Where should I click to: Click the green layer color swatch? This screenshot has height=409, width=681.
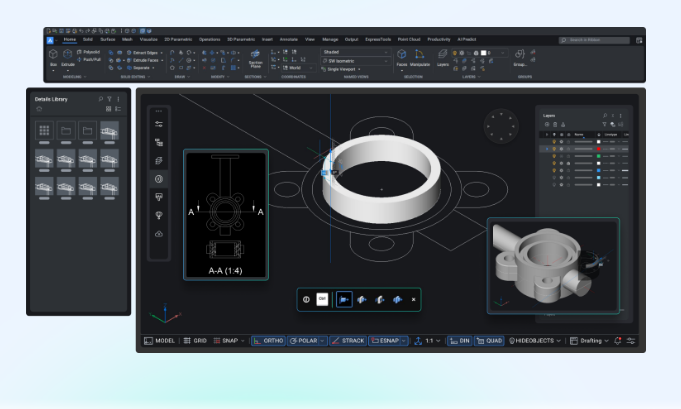click(598, 156)
